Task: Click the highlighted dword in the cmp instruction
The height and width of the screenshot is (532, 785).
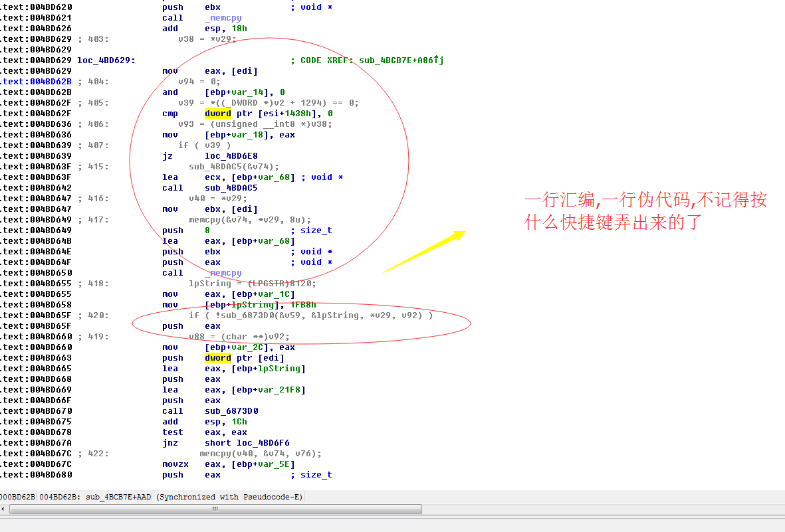Action: [x=218, y=114]
